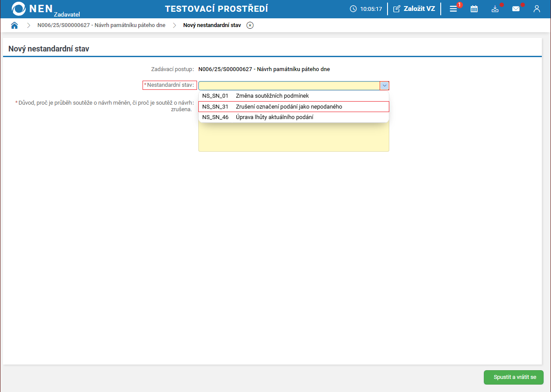
Task: Open the user profile icon
Action: tap(537, 9)
